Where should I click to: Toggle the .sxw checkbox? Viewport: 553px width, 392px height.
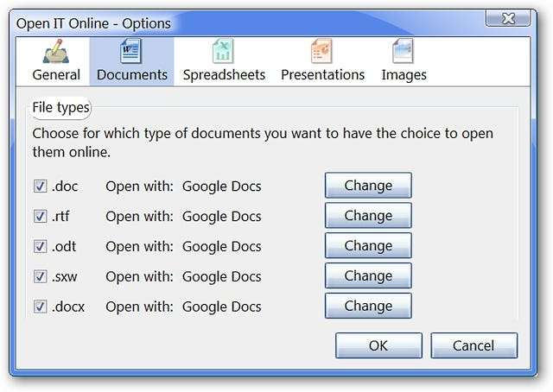click(x=40, y=276)
